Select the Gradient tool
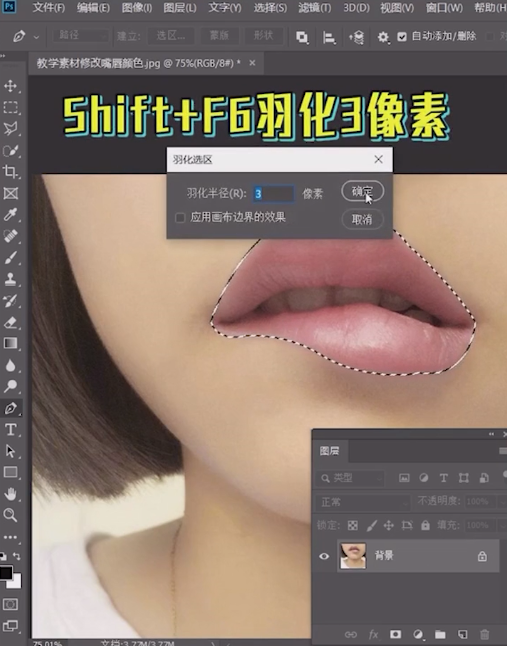 pos(11,344)
